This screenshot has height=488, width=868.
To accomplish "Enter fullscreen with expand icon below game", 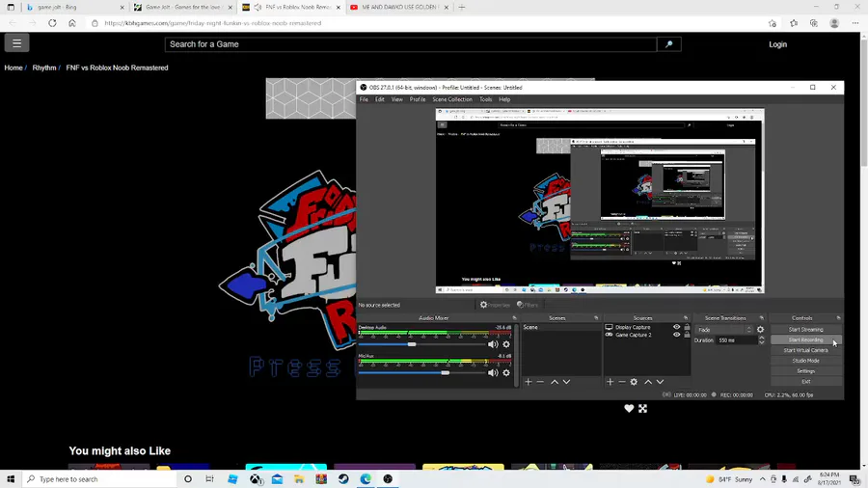I will pos(642,408).
